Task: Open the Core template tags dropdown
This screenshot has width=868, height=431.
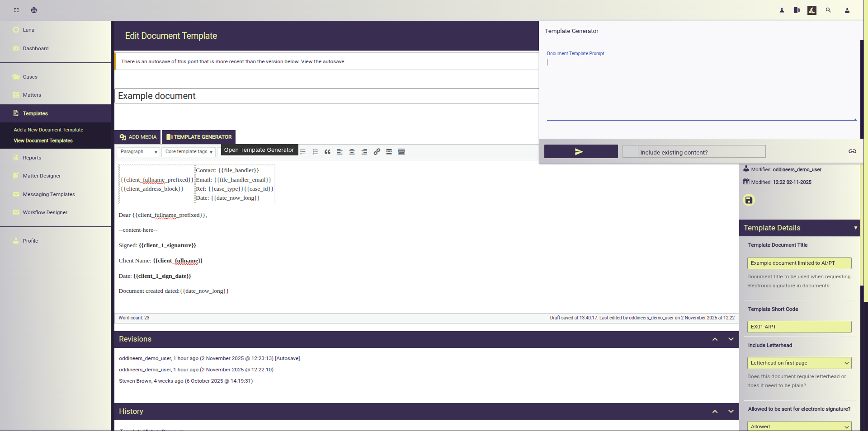Action: coord(189,152)
